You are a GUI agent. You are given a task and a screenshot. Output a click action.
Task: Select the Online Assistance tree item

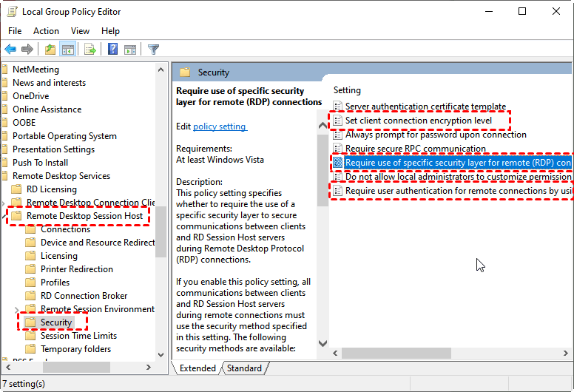(47, 109)
